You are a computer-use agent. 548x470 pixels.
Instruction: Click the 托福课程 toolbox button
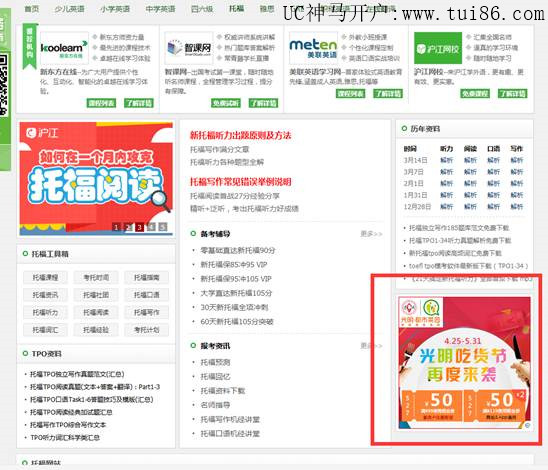(45, 277)
